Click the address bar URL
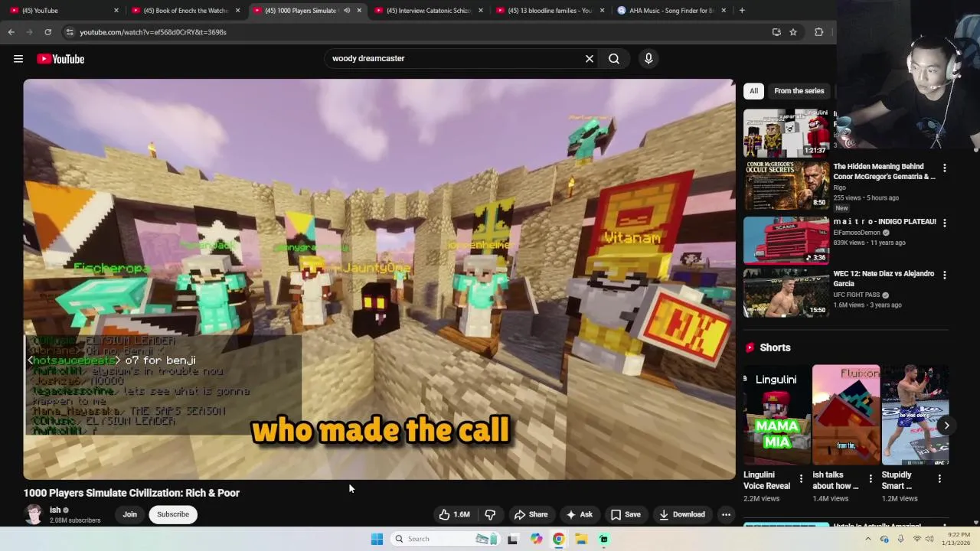This screenshot has height=551, width=980. [x=152, y=32]
